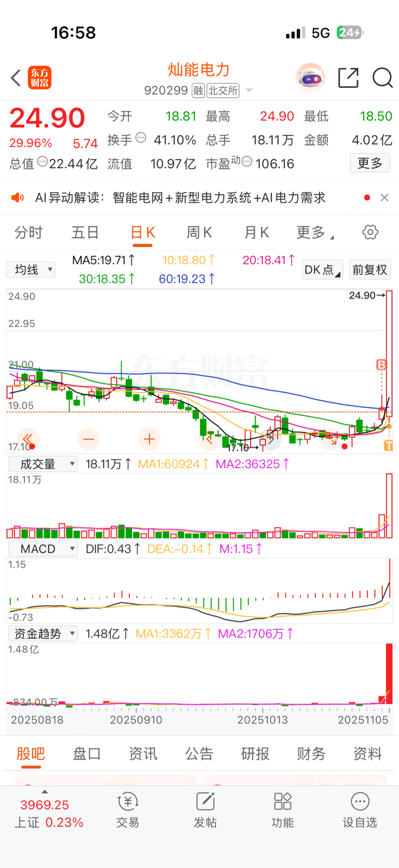Tap the DIF:0.43 value
The height and width of the screenshot is (868, 399).
113,549
